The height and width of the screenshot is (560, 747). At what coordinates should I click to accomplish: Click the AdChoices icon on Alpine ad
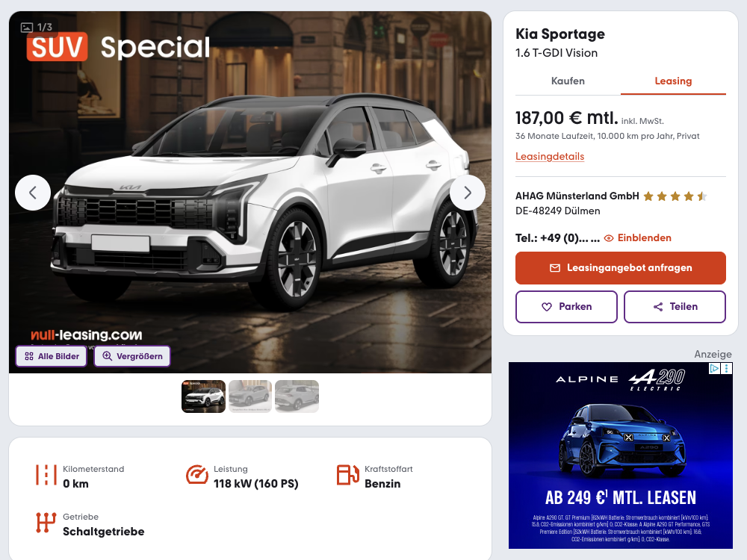coord(714,369)
